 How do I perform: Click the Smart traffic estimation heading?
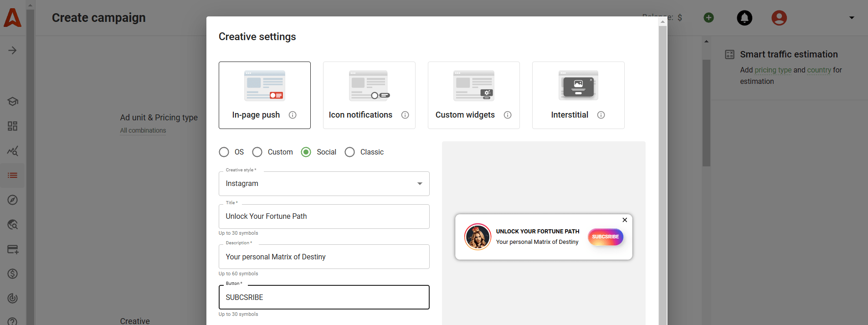coord(789,54)
